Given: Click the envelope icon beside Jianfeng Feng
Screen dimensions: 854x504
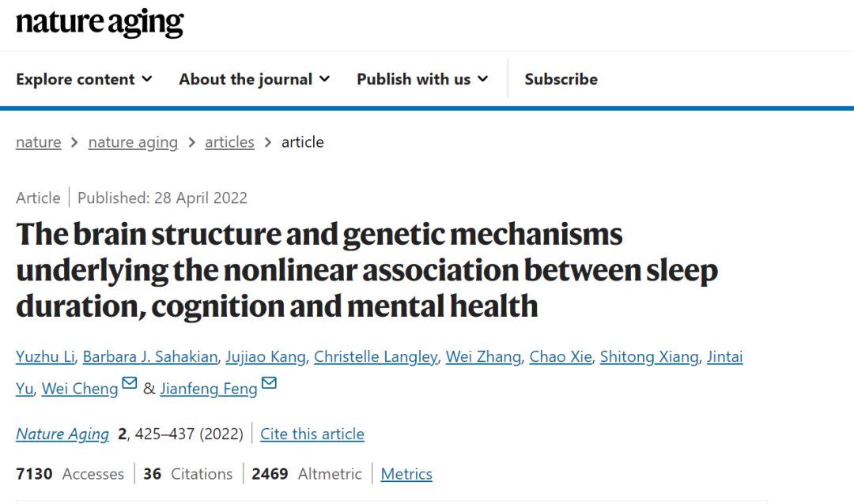Looking at the screenshot, I should [269, 382].
